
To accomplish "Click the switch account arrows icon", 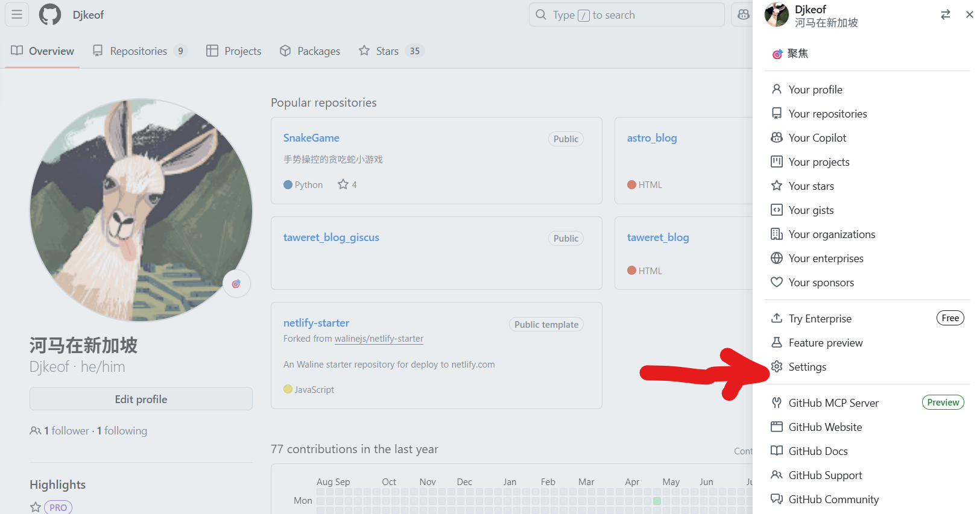I will tap(946, 14).
